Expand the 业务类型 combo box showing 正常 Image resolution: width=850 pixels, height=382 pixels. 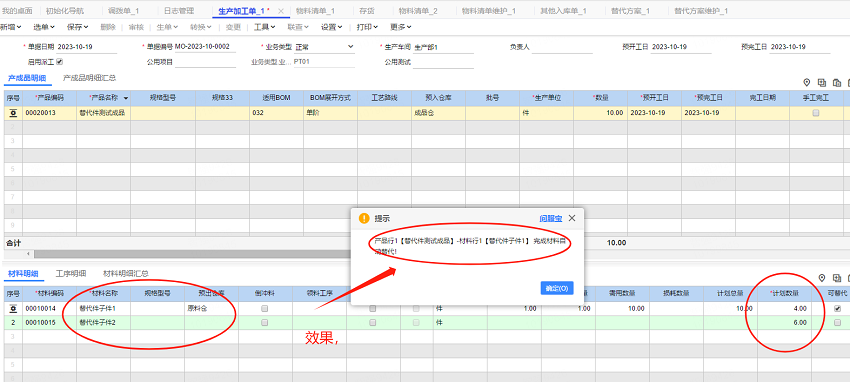(350, 47)
